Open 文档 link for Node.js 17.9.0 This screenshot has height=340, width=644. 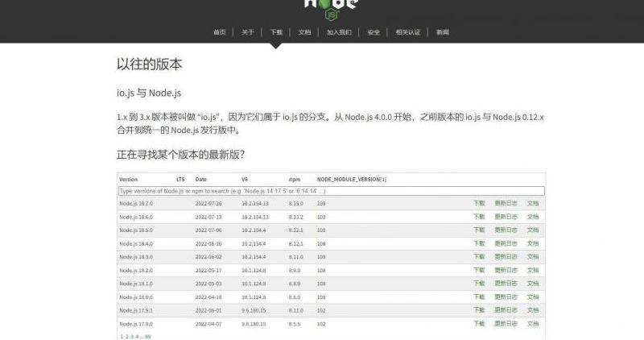533,324
